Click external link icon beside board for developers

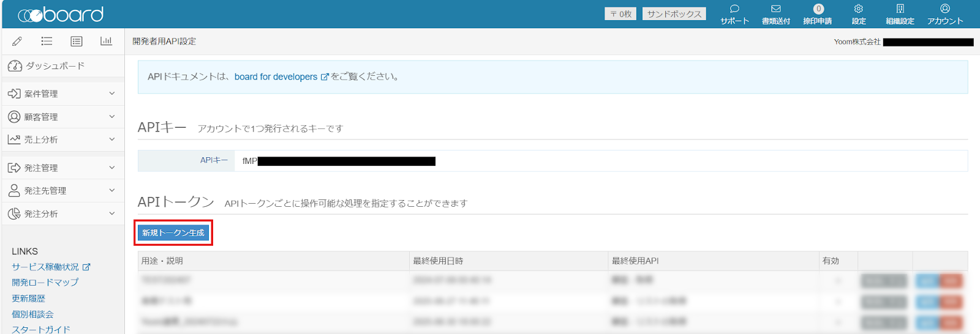(325, 77)
